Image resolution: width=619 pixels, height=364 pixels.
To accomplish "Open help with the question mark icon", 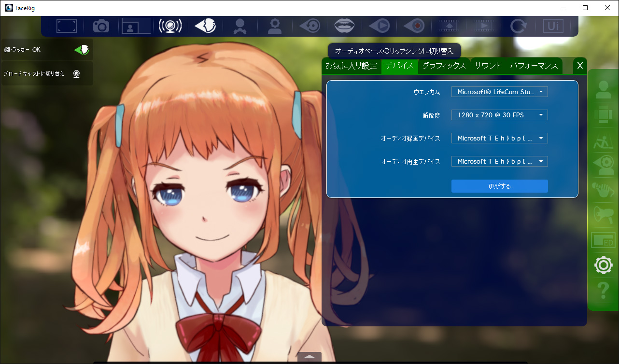I will point(604,290).
